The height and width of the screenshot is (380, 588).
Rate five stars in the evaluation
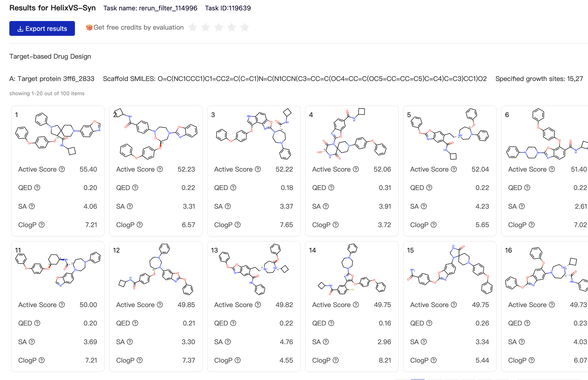244,27
